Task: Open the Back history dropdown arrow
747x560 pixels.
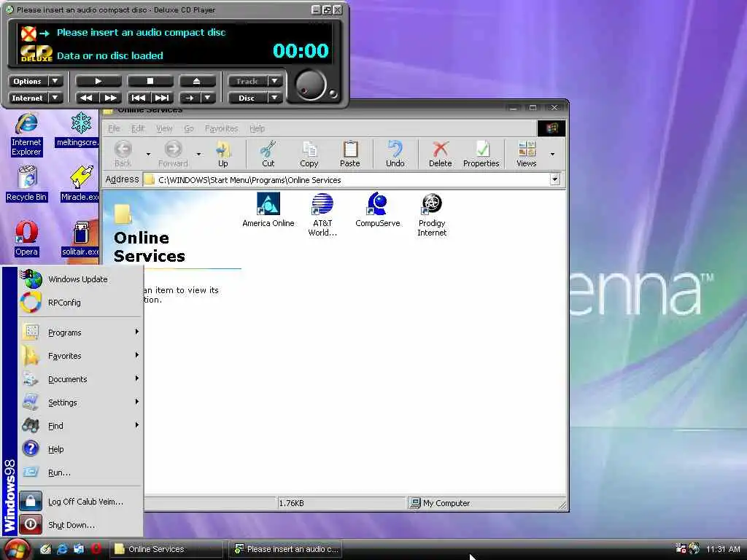Action: point(148,154)
